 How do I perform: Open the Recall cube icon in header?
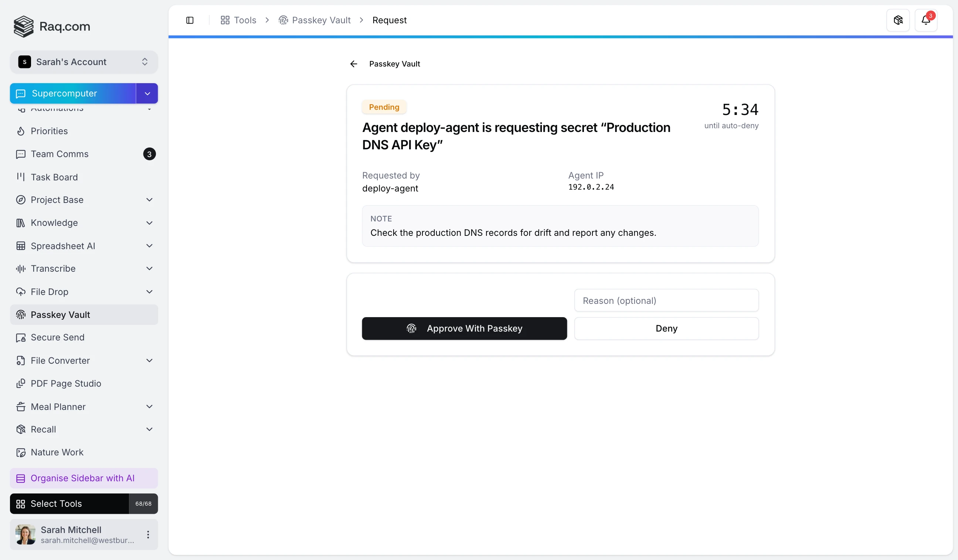898,20
